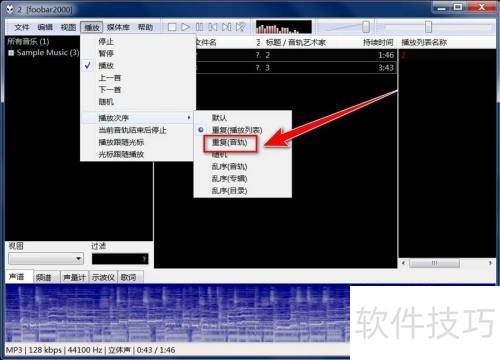Click status bar text MP3 | 128 kbps
This screenshot has width=500, height=360.
(x=34, y=350)
